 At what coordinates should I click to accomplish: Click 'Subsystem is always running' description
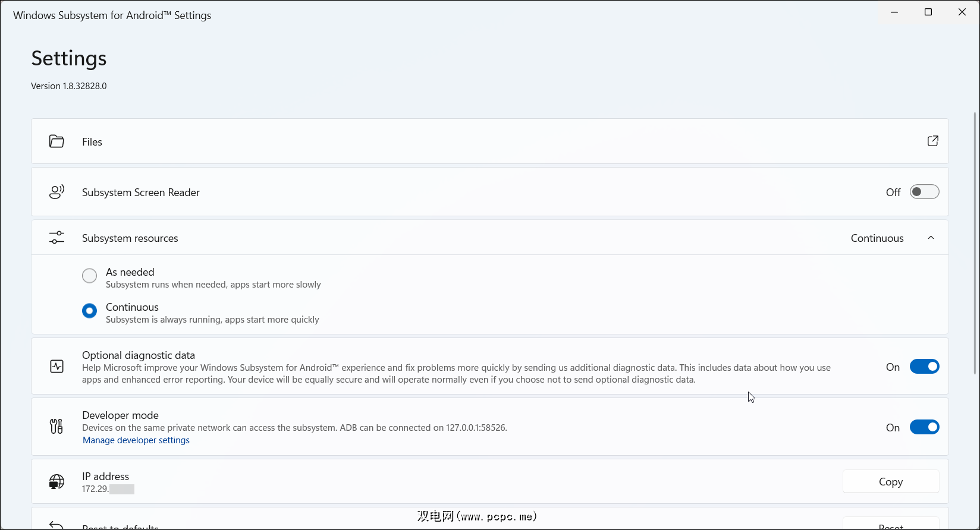click(x=212, y=320)
